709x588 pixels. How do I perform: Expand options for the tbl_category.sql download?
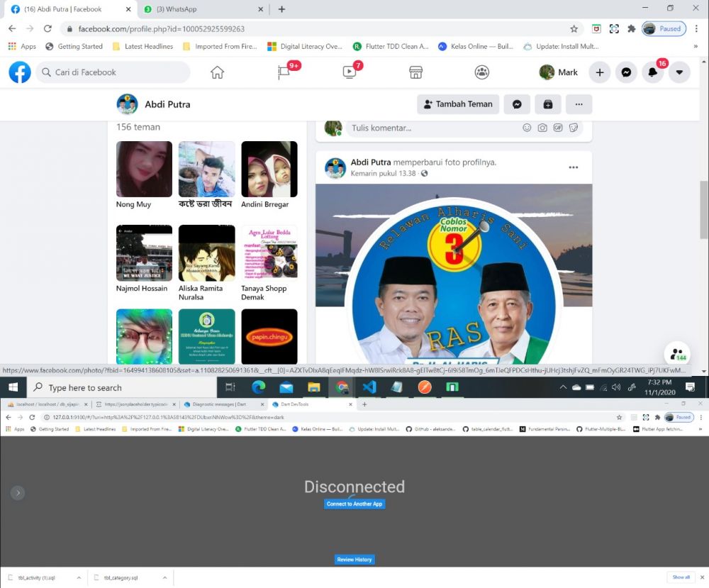[164, 577]
